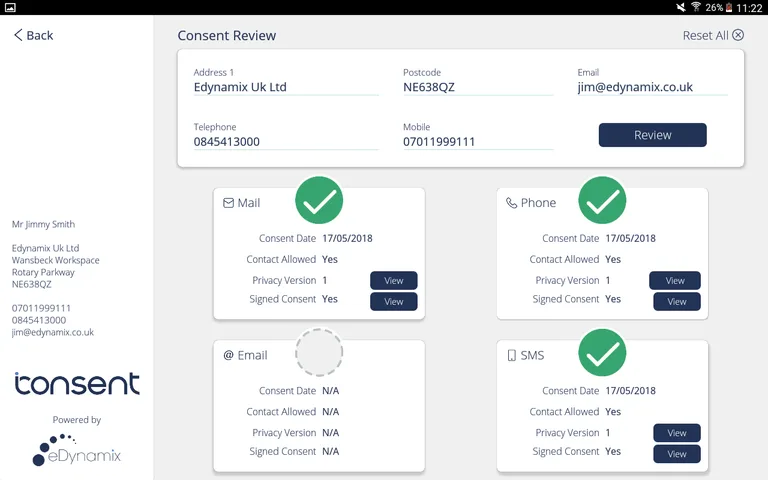This screenshot has height=480, width=768.
Task: Toggle the green SMS consent checkmark
Action: click(x=602, y=353)
